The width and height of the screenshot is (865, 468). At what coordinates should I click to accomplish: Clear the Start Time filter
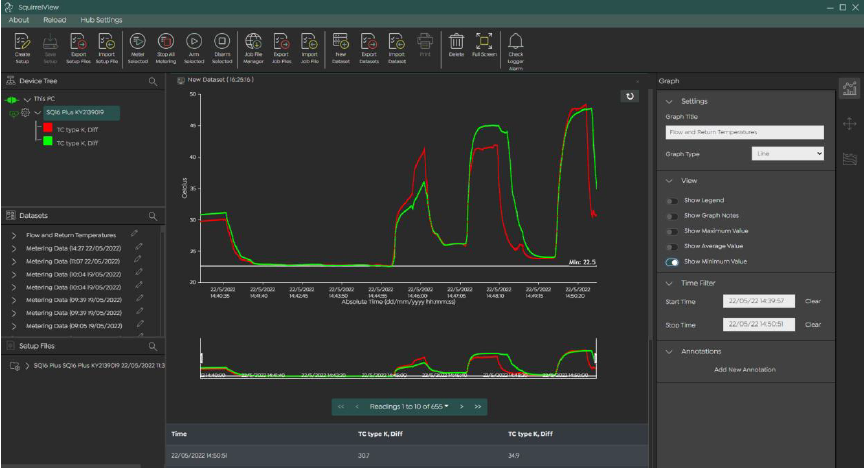(813, 301)
